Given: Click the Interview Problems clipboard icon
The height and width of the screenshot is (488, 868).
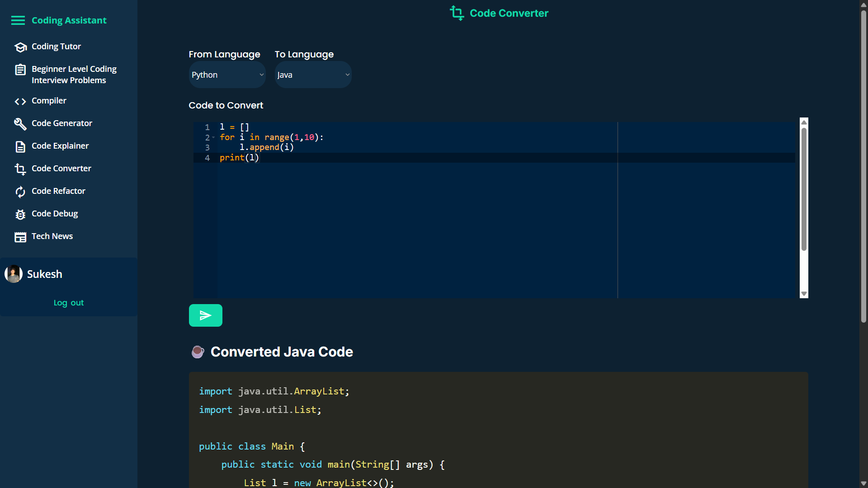Looking at the screenshot, I should point(20,70).
